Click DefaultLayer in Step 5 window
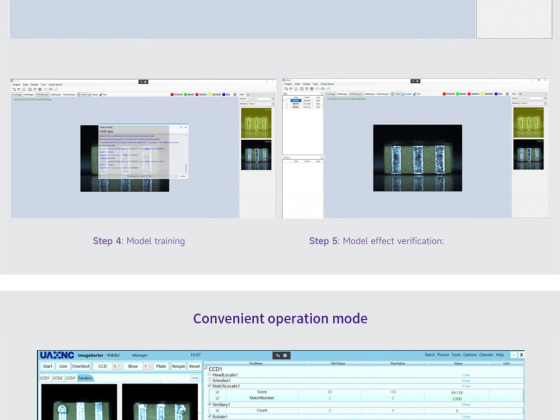 tap(356, 94)
